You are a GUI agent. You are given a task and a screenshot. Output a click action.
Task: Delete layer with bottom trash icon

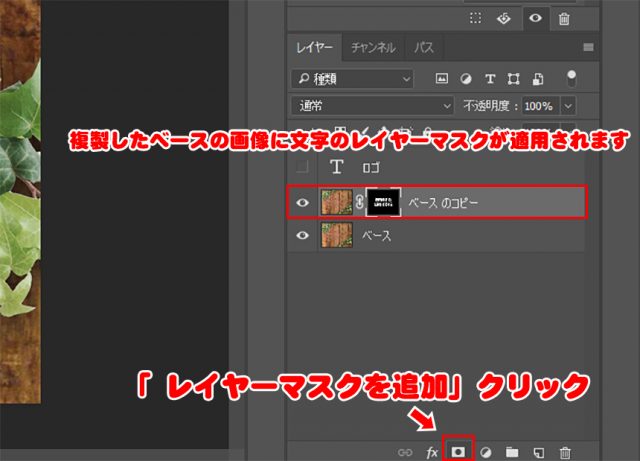(x=565, y=452)
